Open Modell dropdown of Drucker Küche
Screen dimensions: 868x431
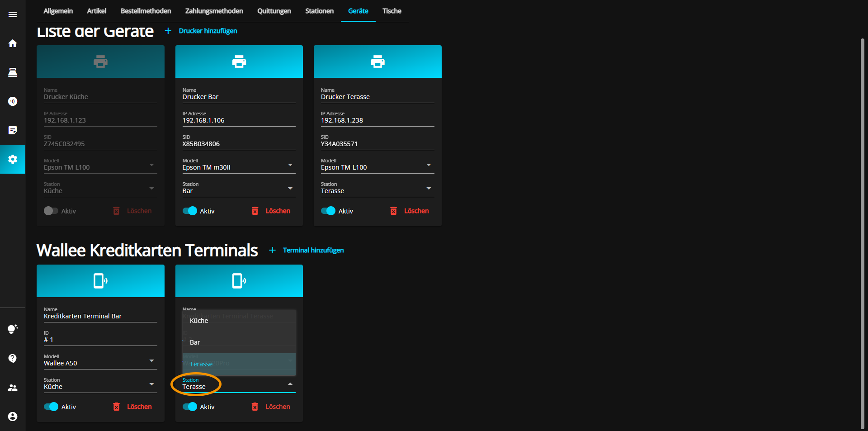(100, 165)
